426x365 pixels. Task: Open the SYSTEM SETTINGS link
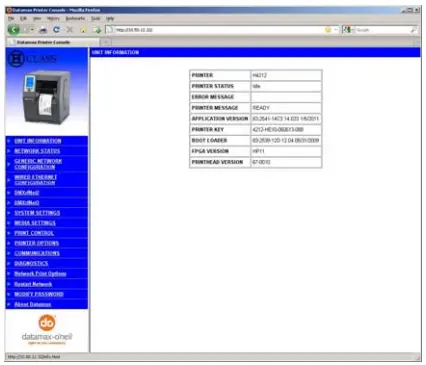point(37,213)
